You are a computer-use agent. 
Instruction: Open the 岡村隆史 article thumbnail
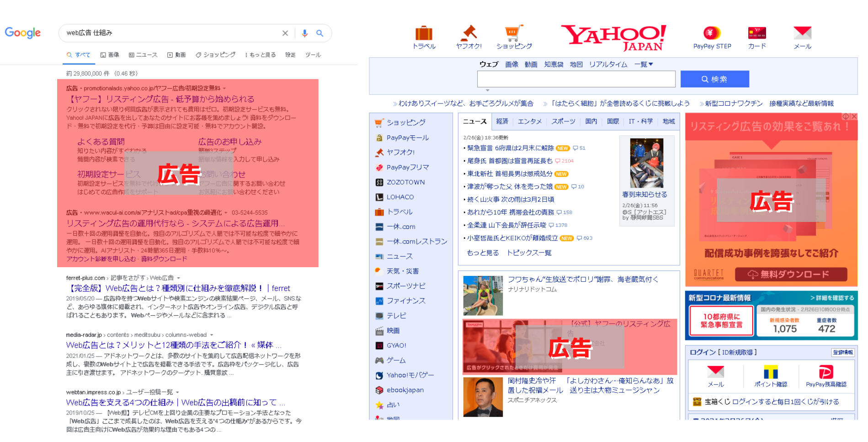(x=483, y=397)
